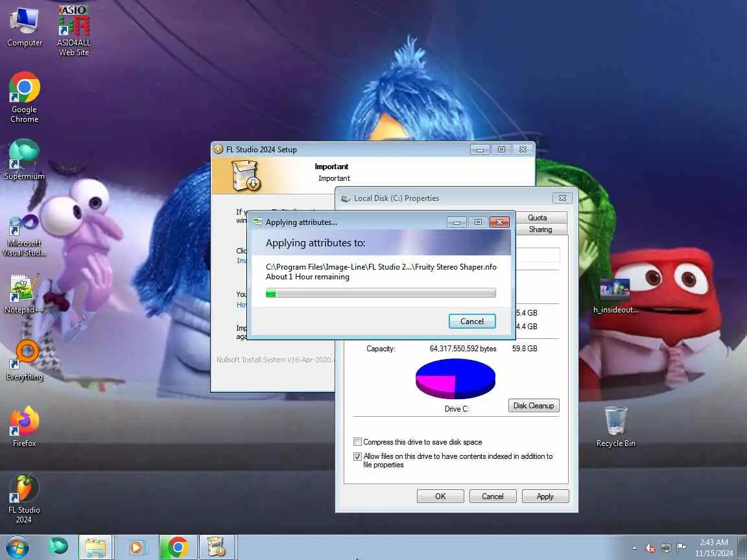Click Apply in Local Disk Properties
The height and width of the screenshot is (560, 747).
[545, 496]
